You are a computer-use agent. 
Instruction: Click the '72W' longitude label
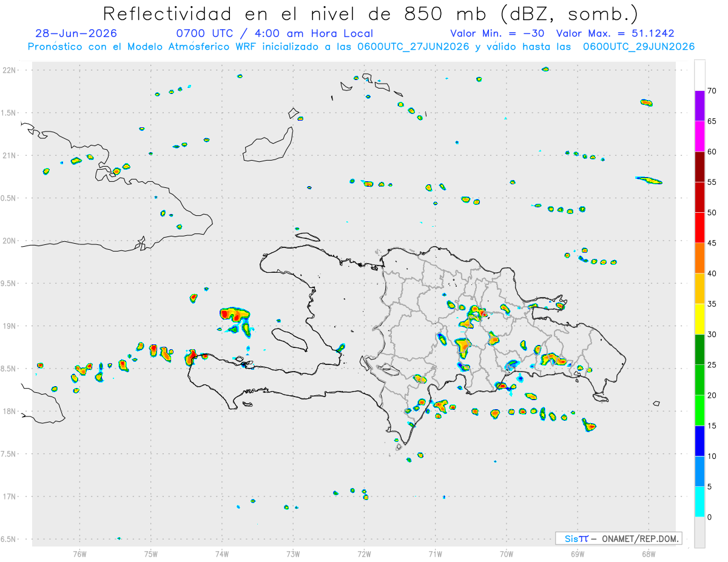tap(364, 553)
